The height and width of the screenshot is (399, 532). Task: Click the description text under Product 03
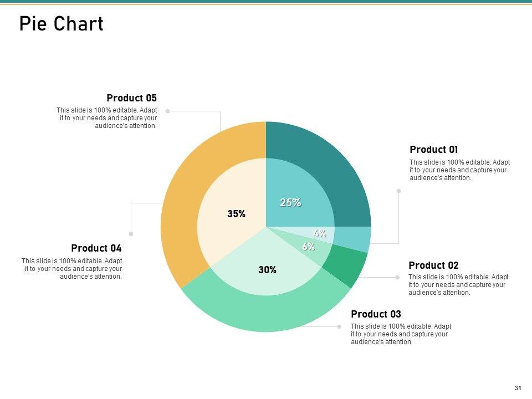(401, 334)
